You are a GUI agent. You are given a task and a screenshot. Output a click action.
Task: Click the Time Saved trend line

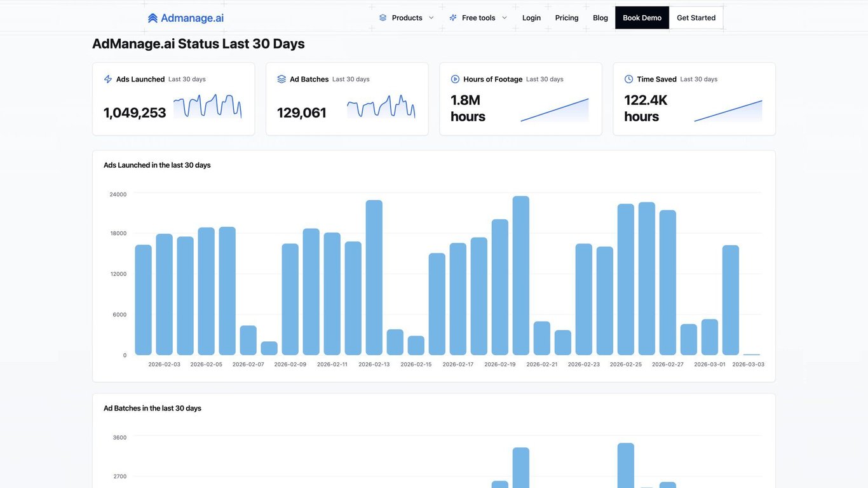point(728,109)
